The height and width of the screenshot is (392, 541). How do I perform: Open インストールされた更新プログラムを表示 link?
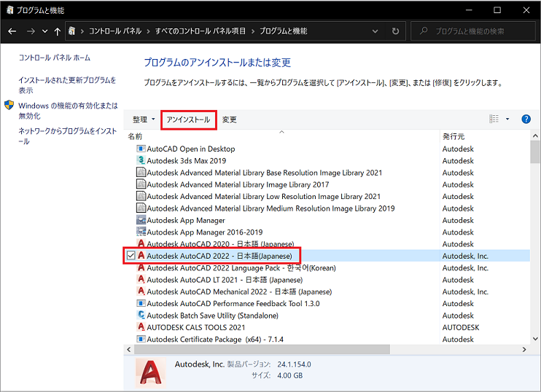point(67,85)
